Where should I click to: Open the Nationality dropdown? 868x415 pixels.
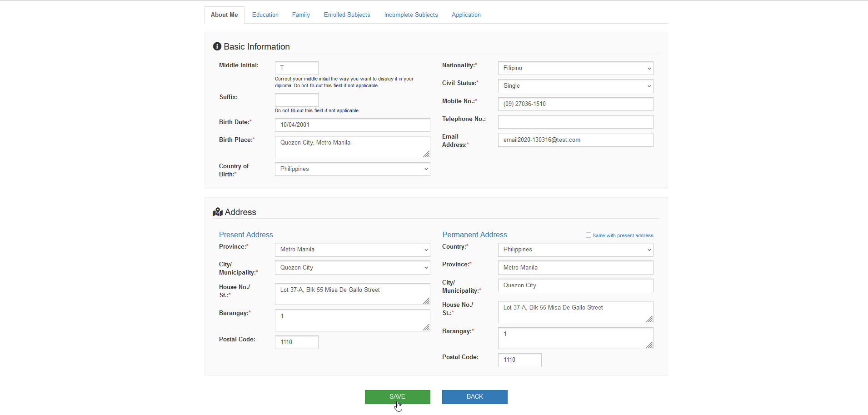[x=575, y=68]
